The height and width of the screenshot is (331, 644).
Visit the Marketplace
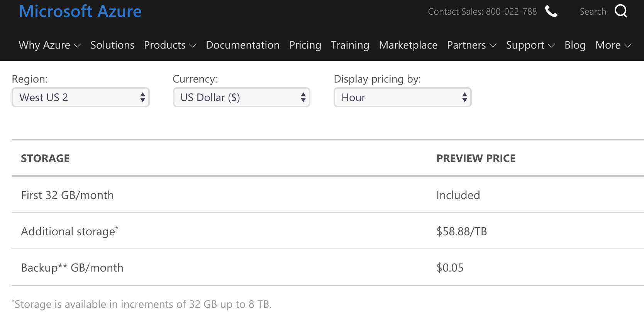[x=408, y=45]
